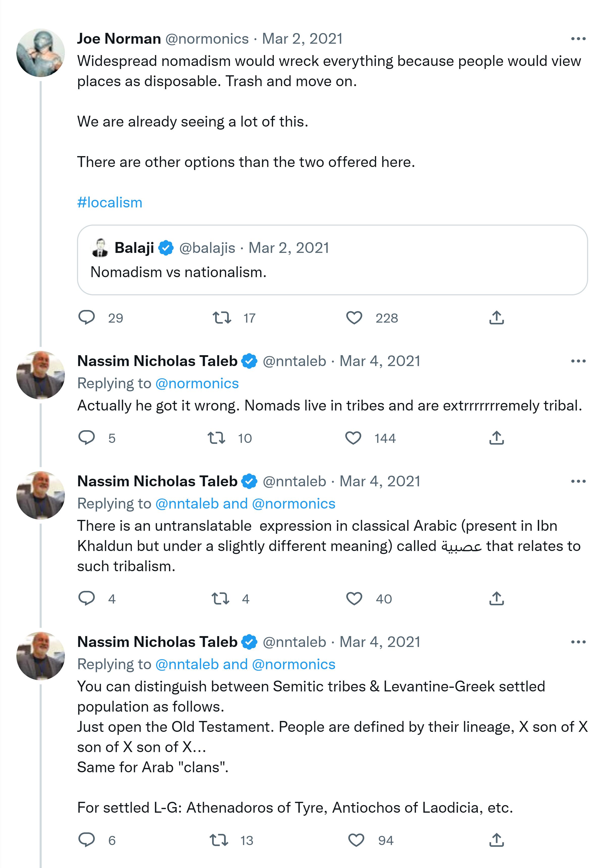Retweet Taleb's reply with 10 retweets

[216, 438]
